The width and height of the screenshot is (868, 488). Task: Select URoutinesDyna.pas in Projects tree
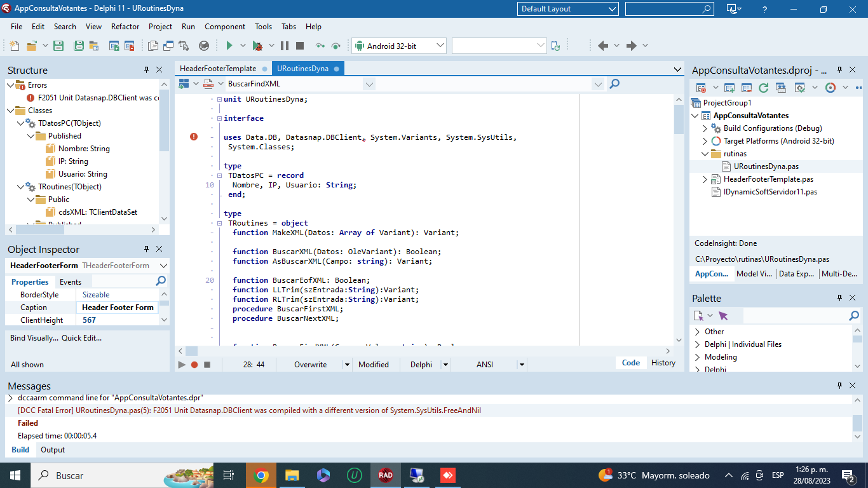click(x=766, y=166)
